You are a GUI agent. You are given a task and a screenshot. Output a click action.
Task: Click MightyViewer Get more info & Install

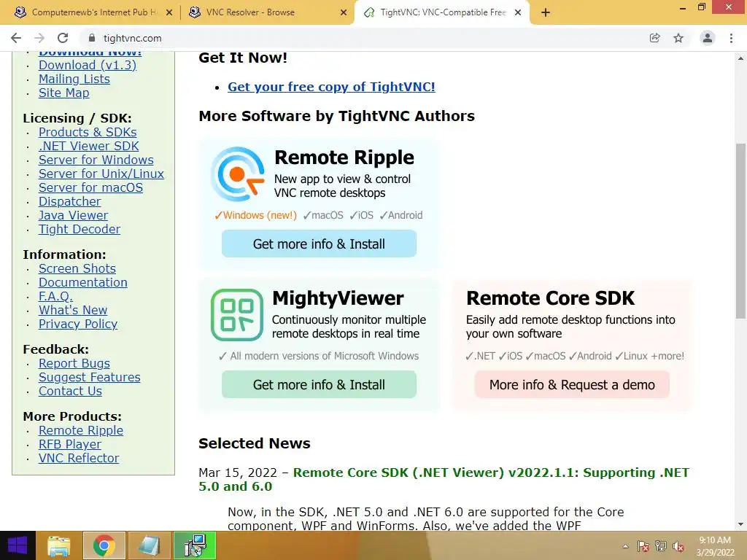click(320, 385)
